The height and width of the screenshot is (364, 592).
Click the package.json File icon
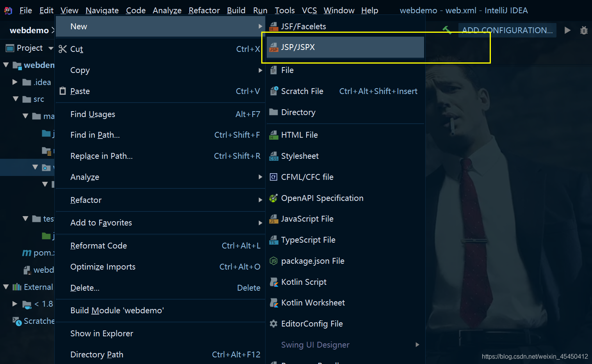274,261
